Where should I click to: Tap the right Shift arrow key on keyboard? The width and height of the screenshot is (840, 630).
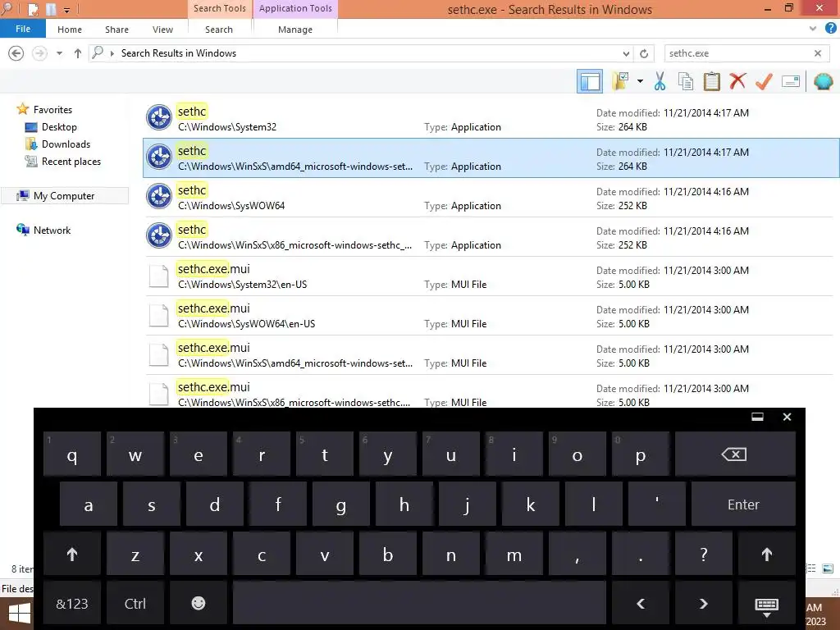[x=767, y=554]
